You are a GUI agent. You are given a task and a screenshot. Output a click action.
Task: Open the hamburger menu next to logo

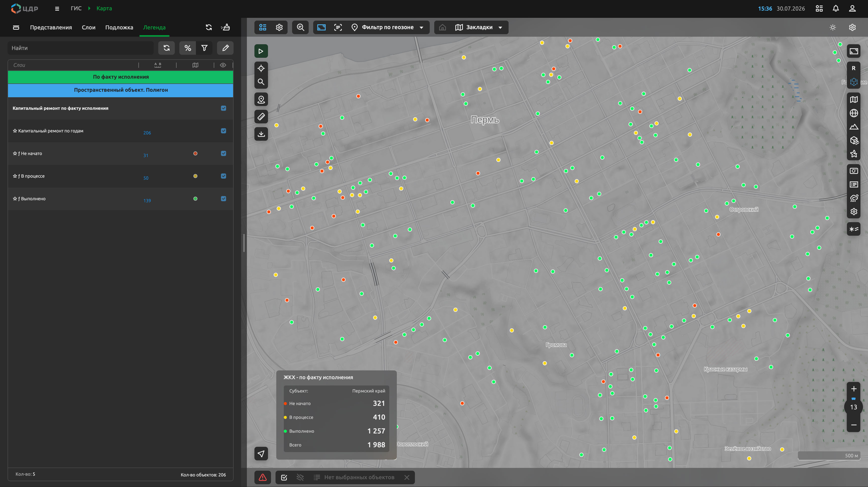[x=57, y=9]
